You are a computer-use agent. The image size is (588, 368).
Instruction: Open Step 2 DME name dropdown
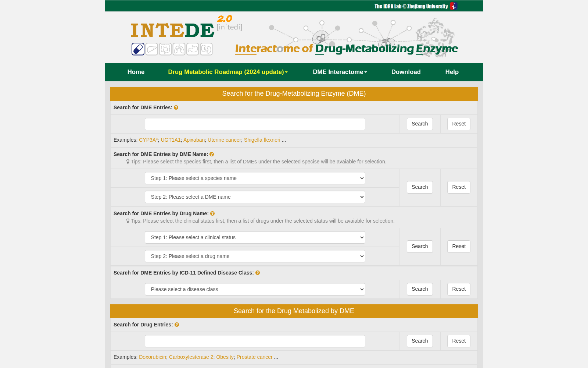(x=255, y=197)
